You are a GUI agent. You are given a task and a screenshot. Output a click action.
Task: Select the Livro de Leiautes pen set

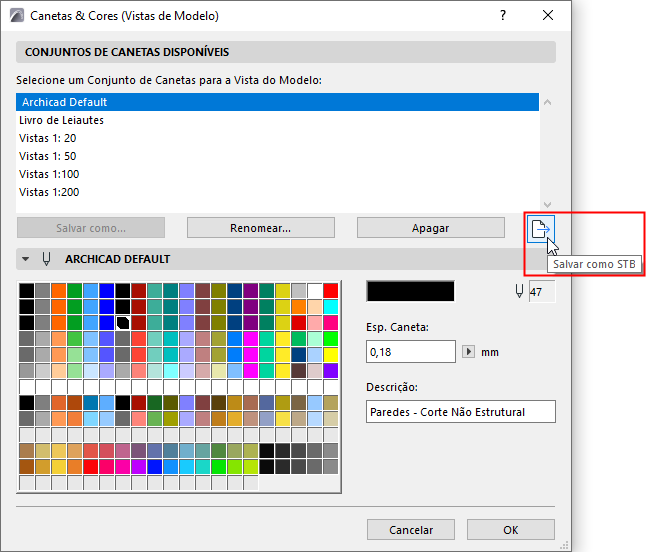tap(277, 120)
